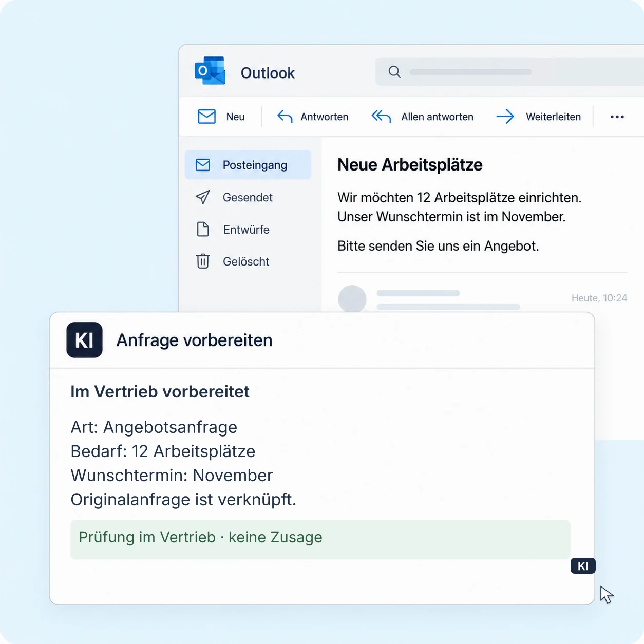The image size is (644, 644).
Task: Open the Posteingang folder
Action: pyautogui.click(x=248, y=165)
